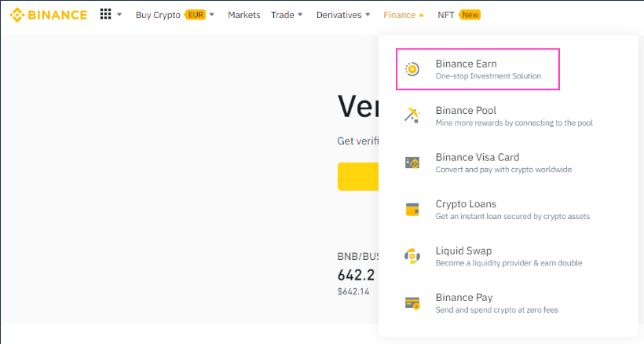This screenshot has width=644, height=344.
Task: Select Binance Pay
Action: pyautogui.click(x=464, y=298)
